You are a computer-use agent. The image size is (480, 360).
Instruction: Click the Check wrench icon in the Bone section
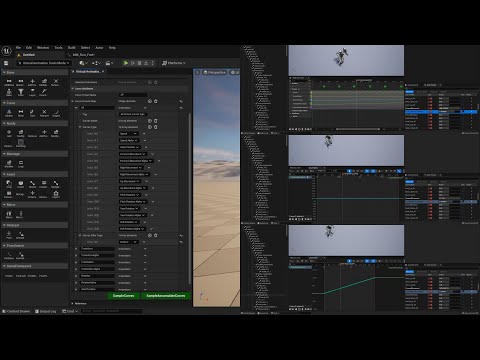[43, 93]
